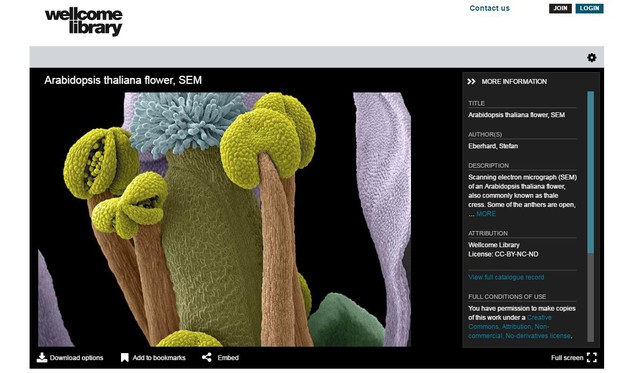
Task: Click the FULL CONDITIONS OF USE heading
Action: pos(507,296)
